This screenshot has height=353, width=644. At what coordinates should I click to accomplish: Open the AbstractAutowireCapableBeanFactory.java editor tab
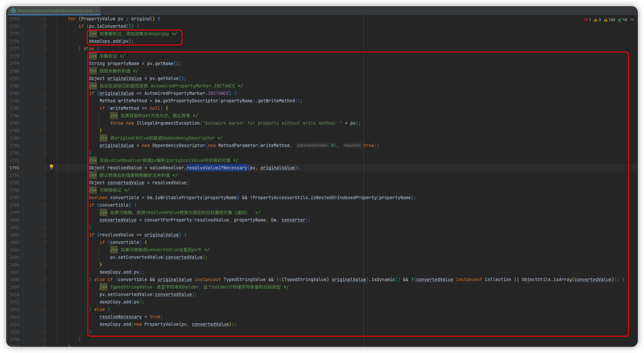point(55,11)
